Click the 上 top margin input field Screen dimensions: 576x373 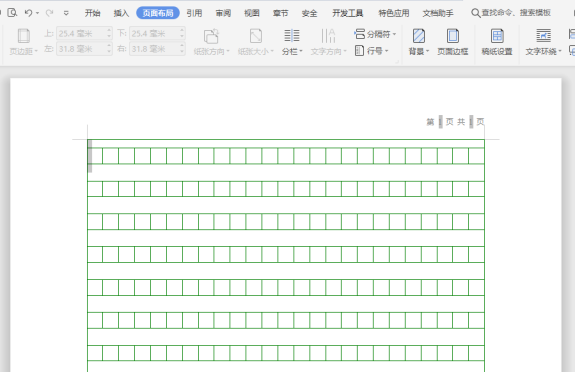84,33
